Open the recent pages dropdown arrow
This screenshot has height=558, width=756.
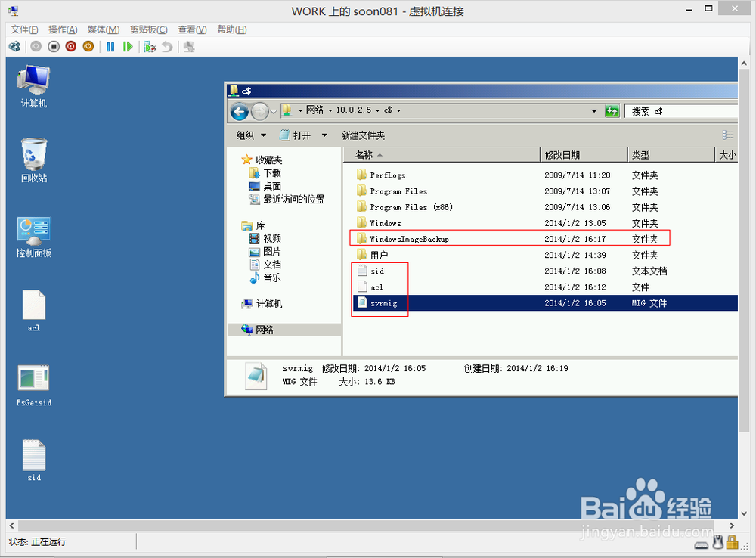274,111
